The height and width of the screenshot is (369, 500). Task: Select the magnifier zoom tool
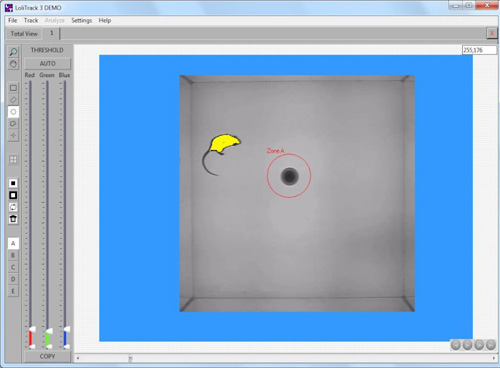(13, 52)
